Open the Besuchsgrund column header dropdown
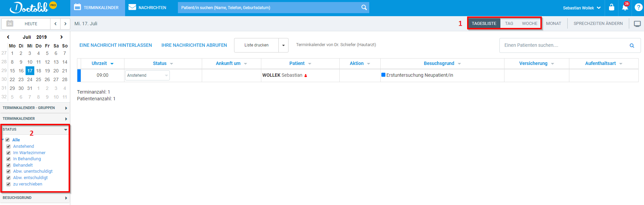The height and width of the screenshot is (205, 644). pos(459,64)
